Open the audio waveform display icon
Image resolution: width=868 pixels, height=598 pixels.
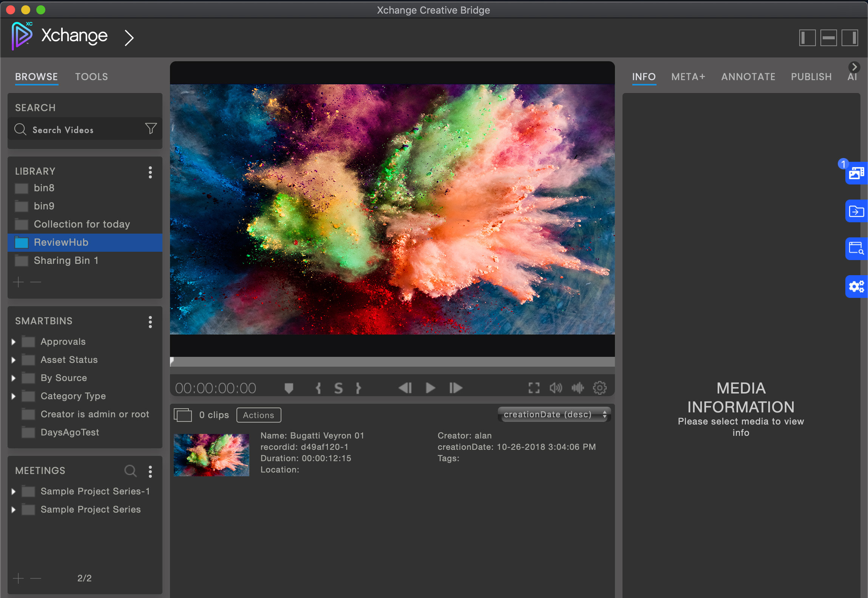[x=578, y=387]
